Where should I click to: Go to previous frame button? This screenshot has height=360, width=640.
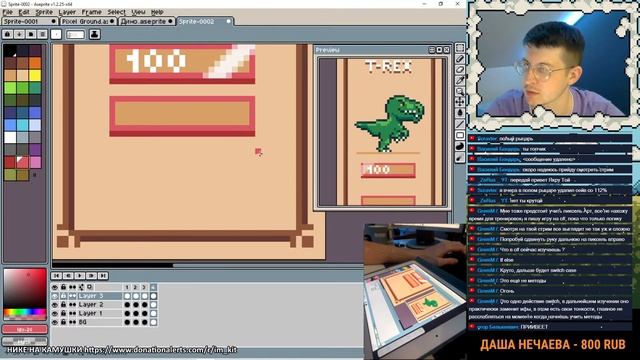[x=68, y=276]
